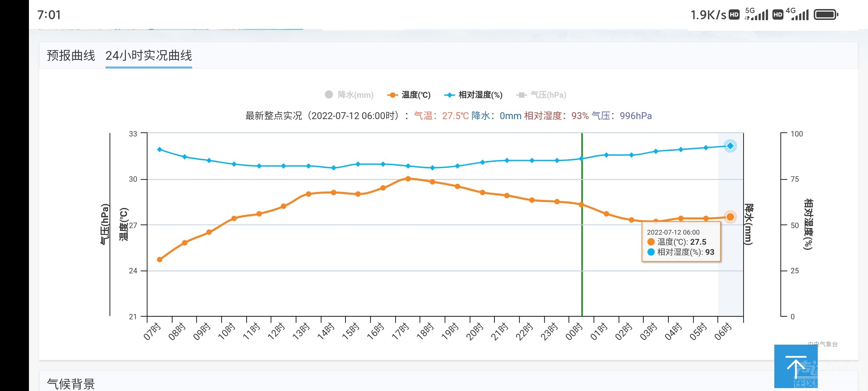Click the 12时 x-axis label
This screenshot has height=391, width=868.
[276, 331]
